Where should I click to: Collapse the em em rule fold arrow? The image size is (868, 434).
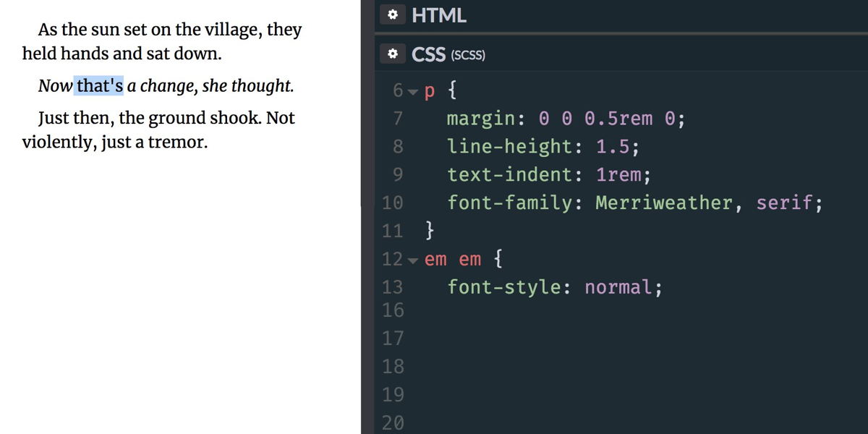413,260
